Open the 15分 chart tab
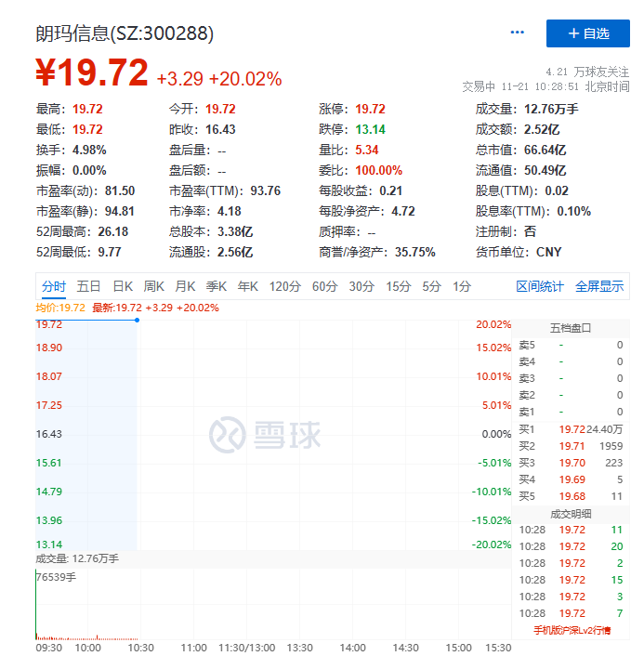This screenshot has width=644, height=656. tap(398, 286)
